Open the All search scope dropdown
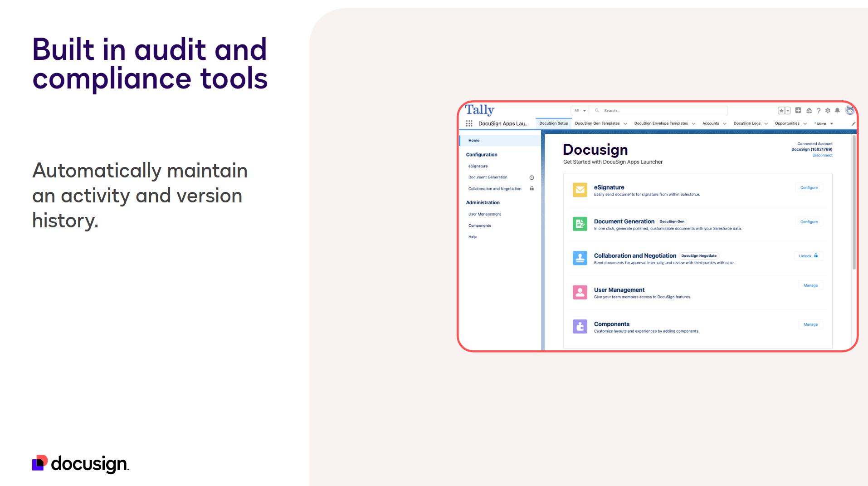The image size is (868, 486). point(580,110)
